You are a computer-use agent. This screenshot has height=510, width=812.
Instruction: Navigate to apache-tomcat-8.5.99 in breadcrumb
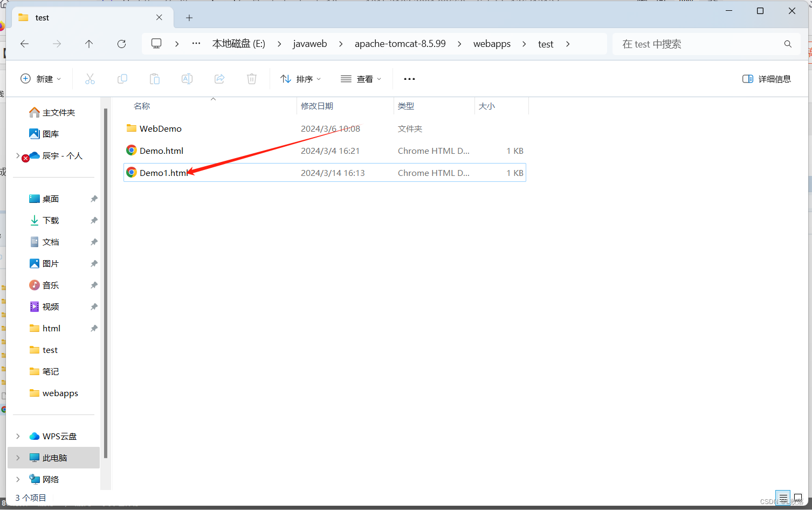pyautogui.click(x=400, y=44)
